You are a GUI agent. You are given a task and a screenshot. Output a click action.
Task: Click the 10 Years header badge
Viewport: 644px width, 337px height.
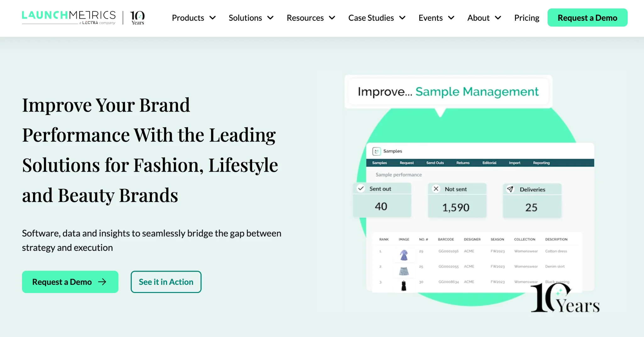(x=138, y=18)
